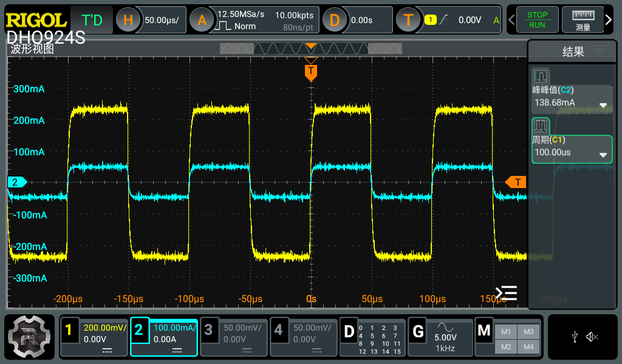Click the orange trigger level marker
This screenshot has width=622, height=364.
516,182
